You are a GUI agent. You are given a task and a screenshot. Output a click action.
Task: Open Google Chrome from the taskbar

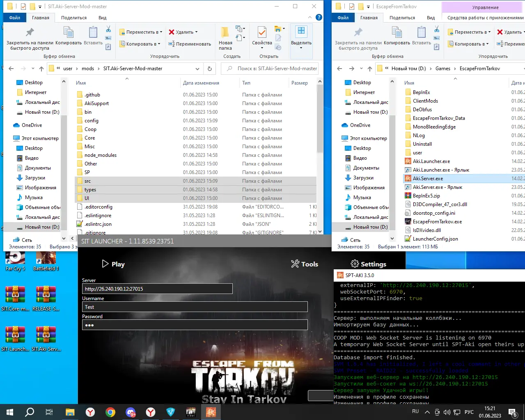[x=110, y=412]
